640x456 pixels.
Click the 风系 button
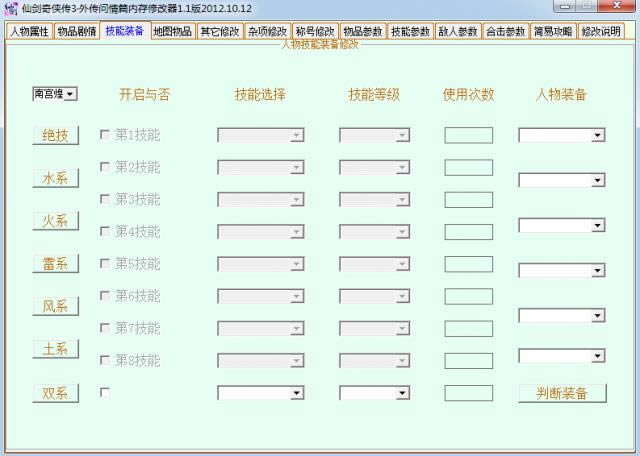pyautogui.click(x=56, y=306)
